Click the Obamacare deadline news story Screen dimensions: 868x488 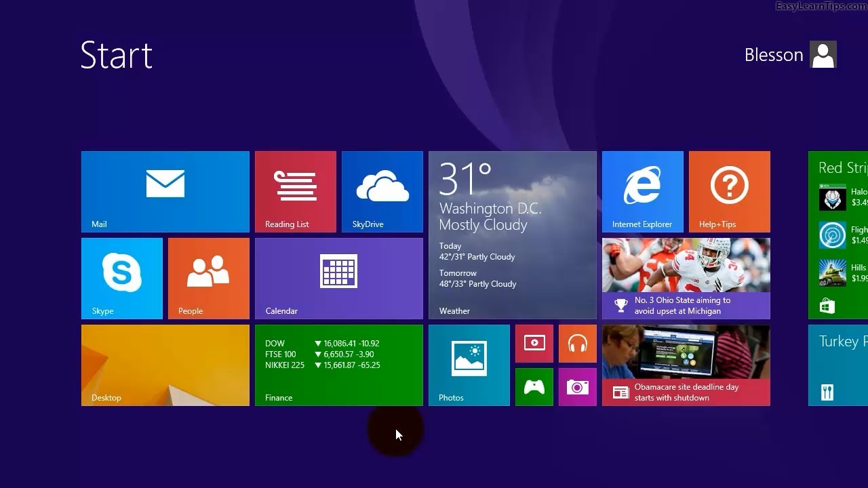click(686, 365)
